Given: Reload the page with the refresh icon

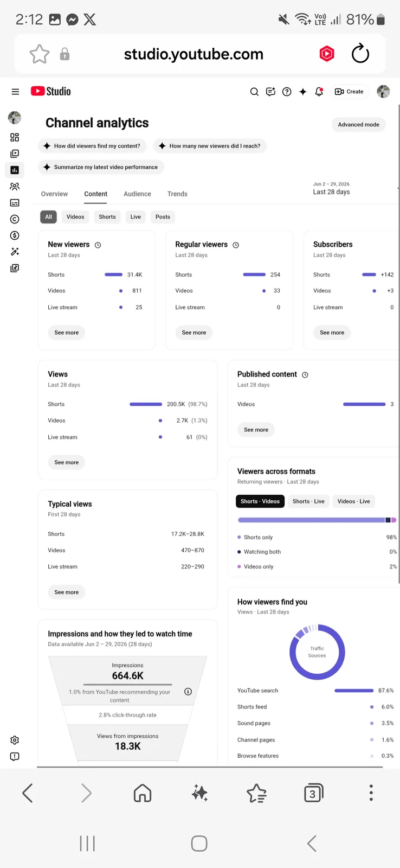Looking at the screenshot, I should [360, 54].
